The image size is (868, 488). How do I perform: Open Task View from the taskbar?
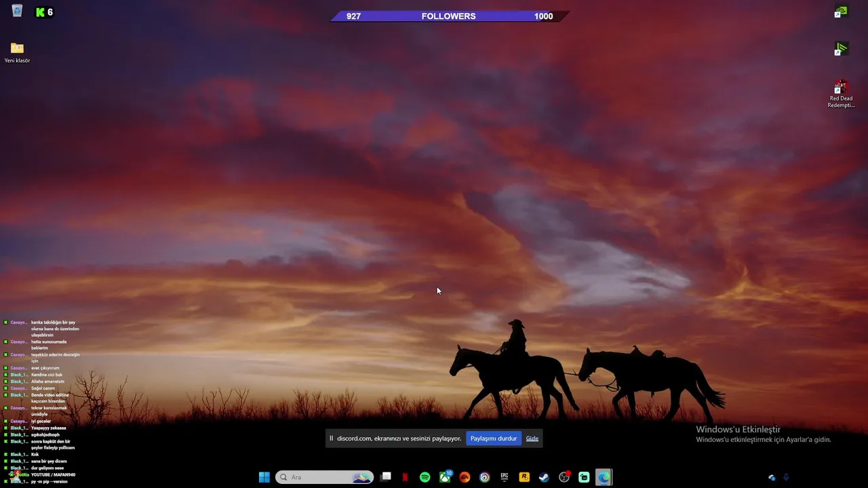[x=386, y=477]
